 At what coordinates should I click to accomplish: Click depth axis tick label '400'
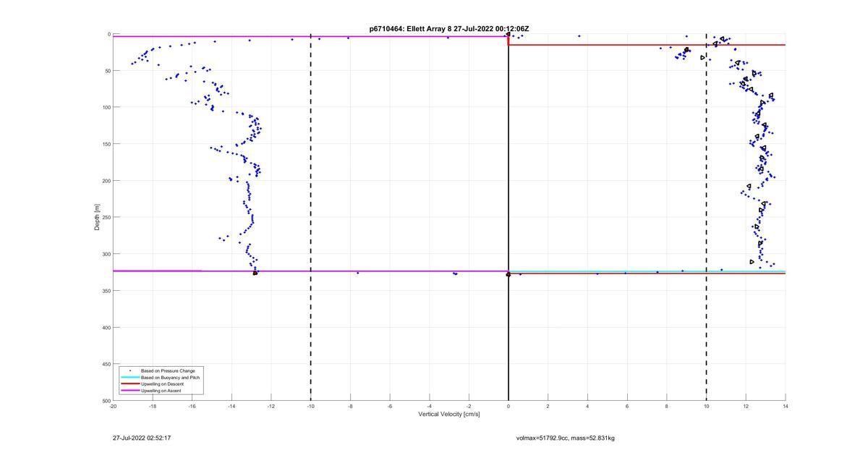pos(106,328)
